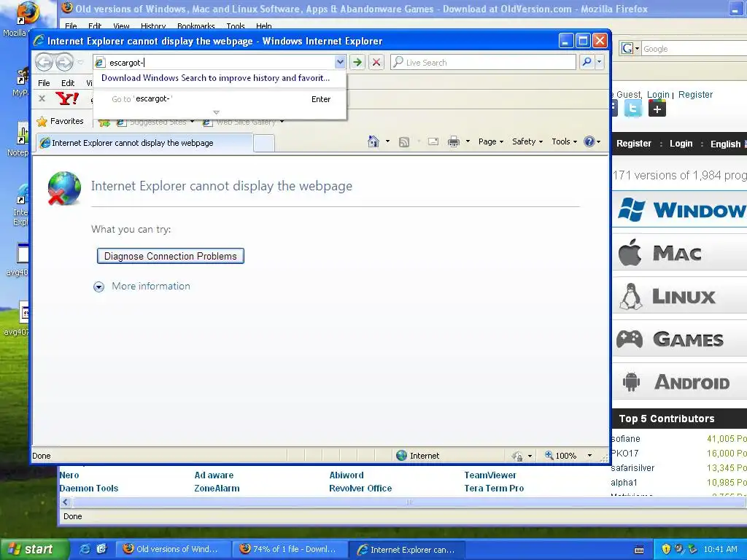Screen dimensions: 747x560
Task: Click the Register link near Guest
Action: click(695, 94)
